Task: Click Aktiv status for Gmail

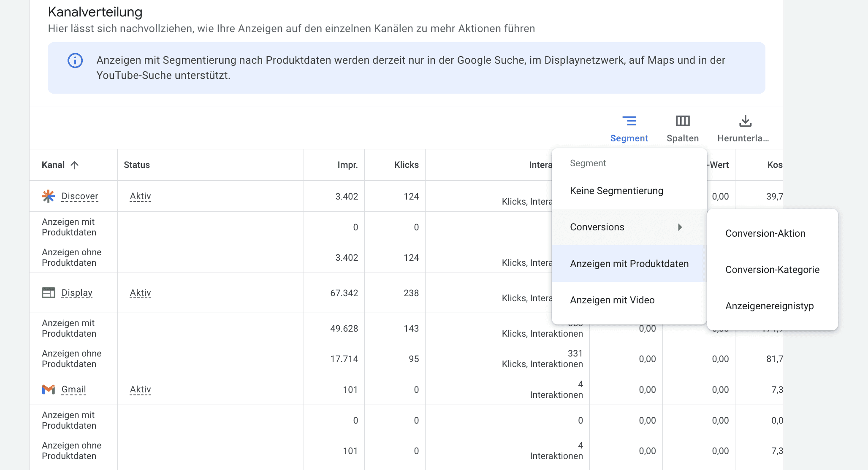Action: tap(140, 389)
